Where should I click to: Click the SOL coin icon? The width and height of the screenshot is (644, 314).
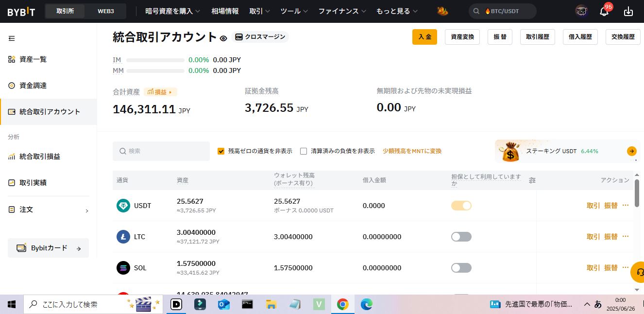(123, 268)
